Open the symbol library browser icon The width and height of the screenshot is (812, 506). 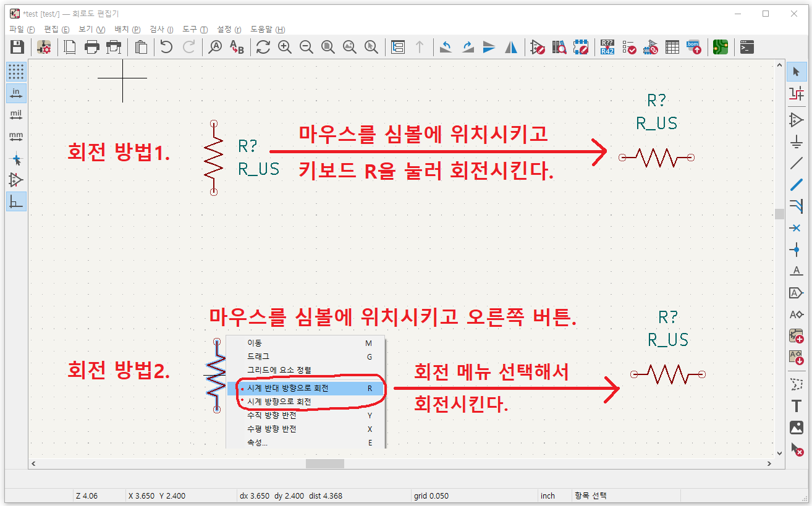(x=559, y=47)
